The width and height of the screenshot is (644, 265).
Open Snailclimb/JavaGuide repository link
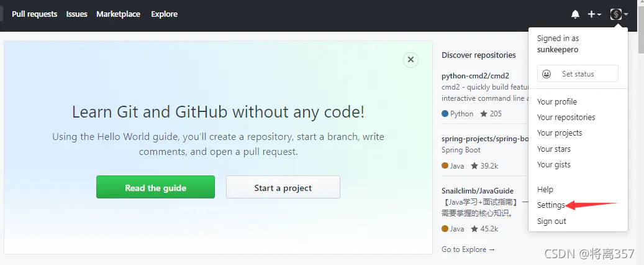tap(477, 190)
